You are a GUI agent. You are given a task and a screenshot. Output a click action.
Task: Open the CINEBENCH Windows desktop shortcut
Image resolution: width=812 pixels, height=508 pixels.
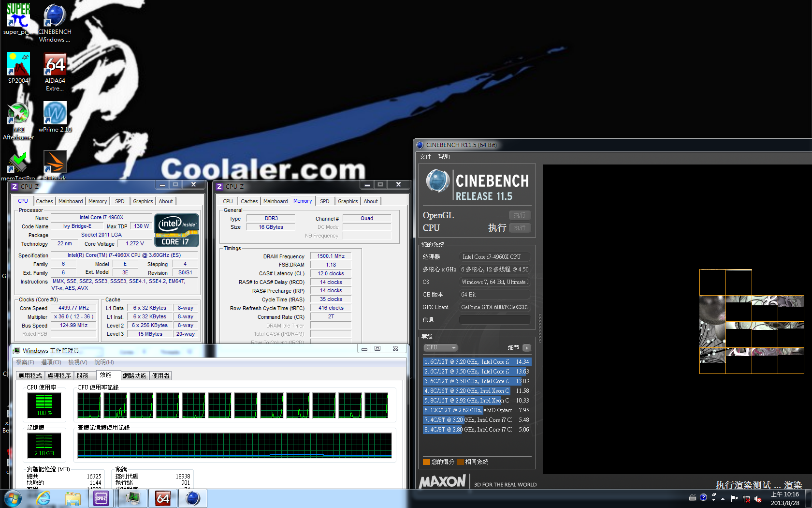tap(55, 23)
